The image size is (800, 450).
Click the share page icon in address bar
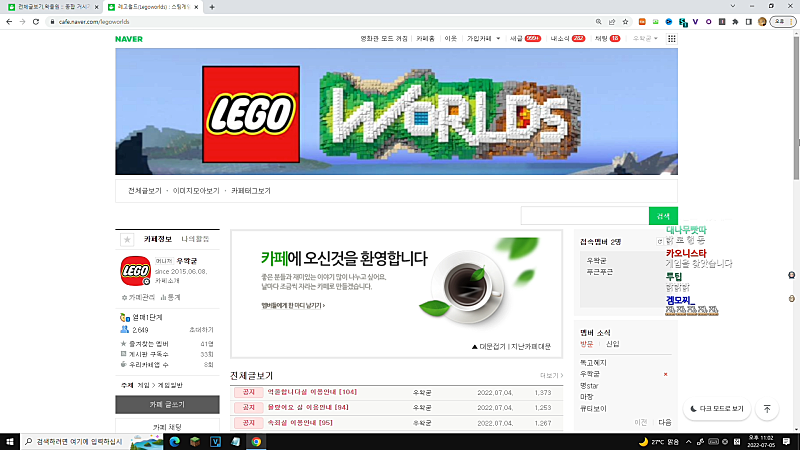[612, 21]
